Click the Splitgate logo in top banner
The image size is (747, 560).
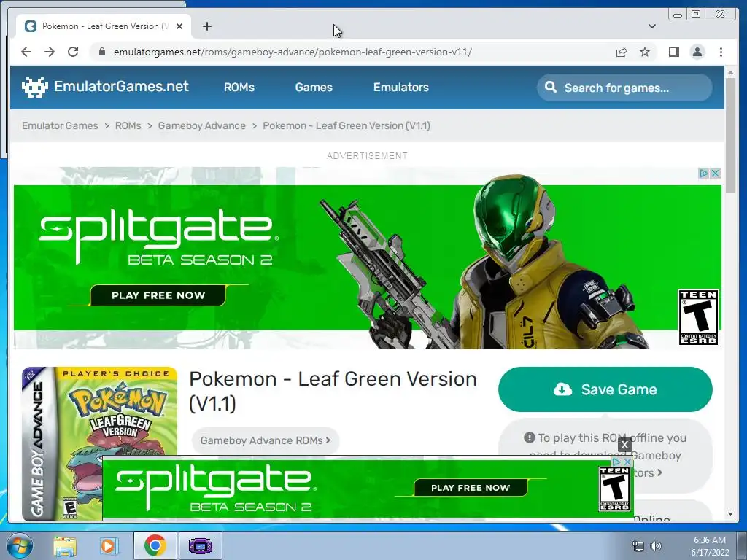click(158, 238)
